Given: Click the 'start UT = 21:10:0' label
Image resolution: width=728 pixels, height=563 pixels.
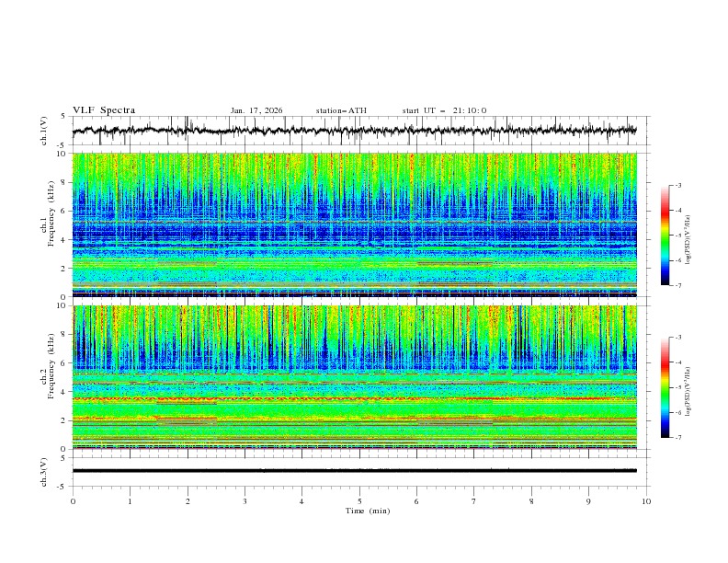Looking at the screenshot, I should pyautogui.click(x=444, y=110).
